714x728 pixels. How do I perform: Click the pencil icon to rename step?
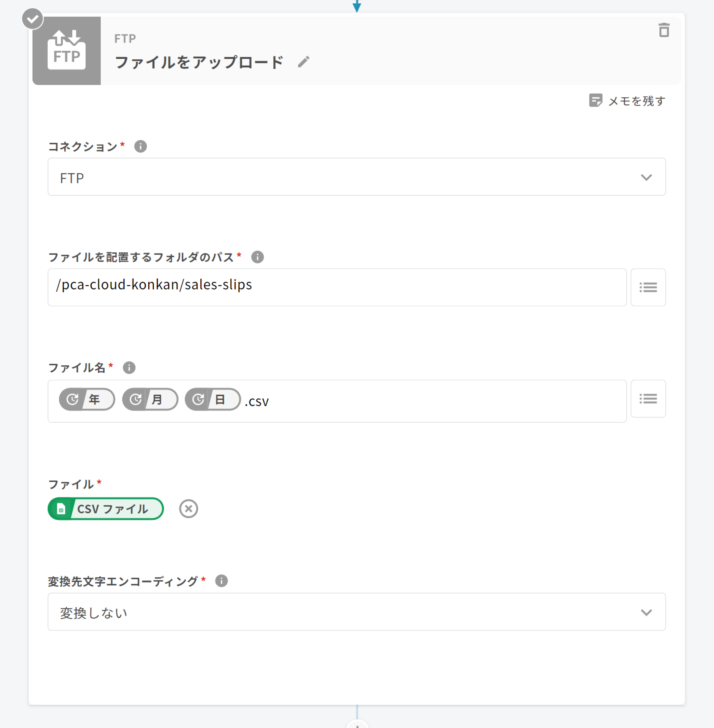pos(303,62)
